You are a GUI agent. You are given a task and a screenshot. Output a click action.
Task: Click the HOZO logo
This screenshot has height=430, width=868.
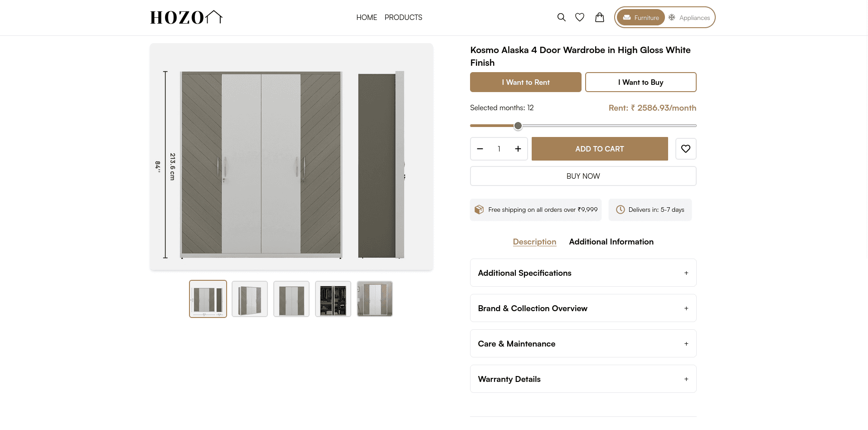coord(186,17)
